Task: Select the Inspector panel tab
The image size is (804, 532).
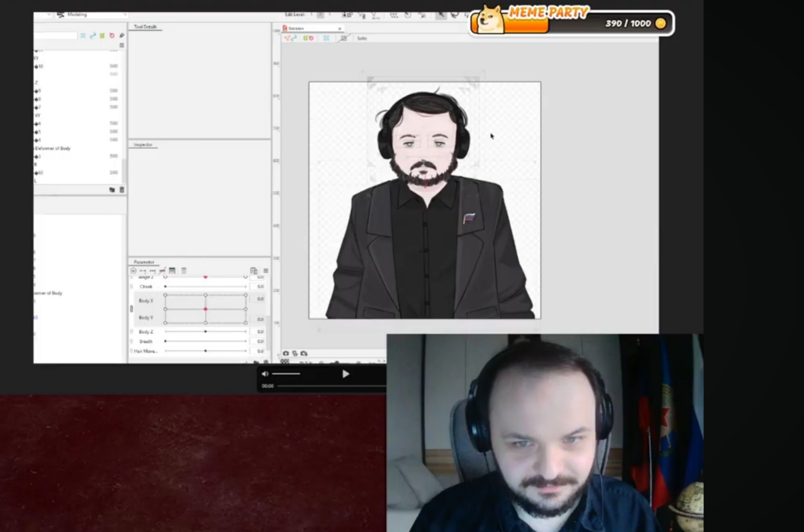Action: [143, 145]
